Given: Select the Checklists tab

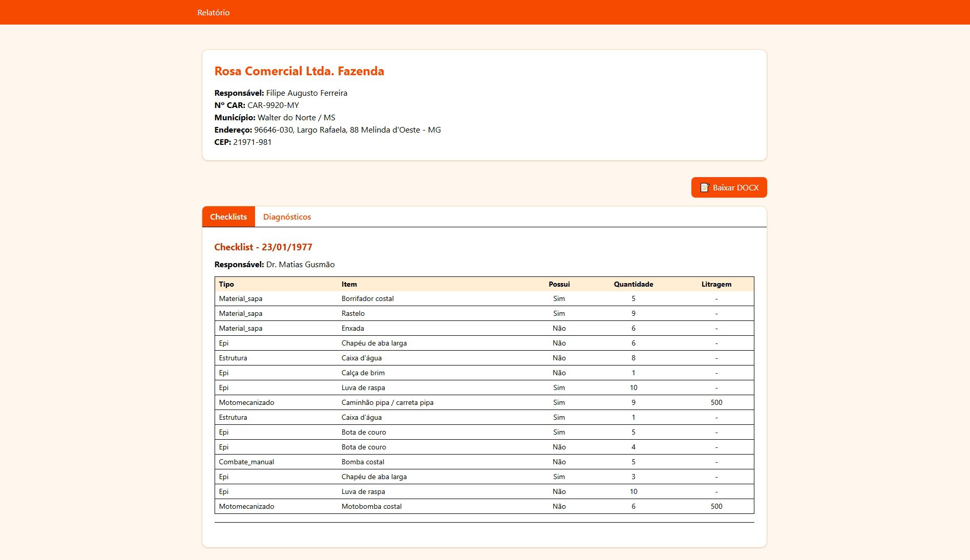Looking at the screenshot, I should pos(228,217).
